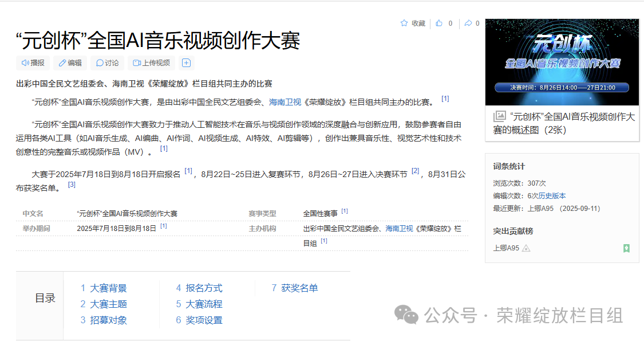Screen dimensions: 644x341
Task: Jump to 奖项设置 in contents
Action: click(204, 320)
